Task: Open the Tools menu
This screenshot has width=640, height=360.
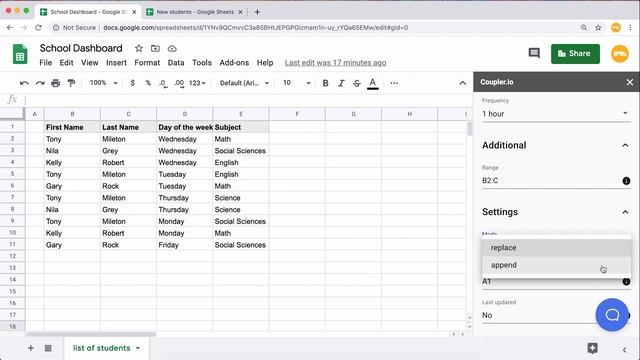Action: point(202,63)
